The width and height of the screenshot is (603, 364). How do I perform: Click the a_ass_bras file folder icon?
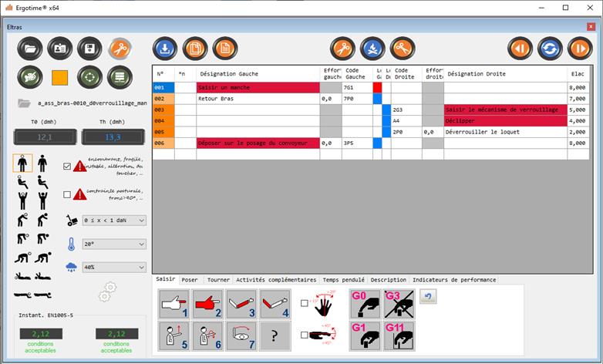(x=24, y=103)
